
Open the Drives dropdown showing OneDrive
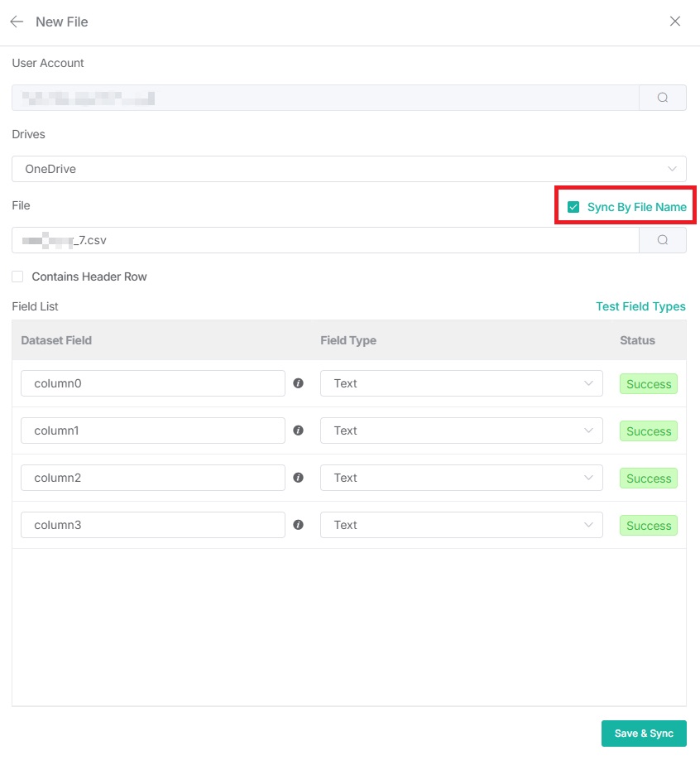(x=348, y=169)
